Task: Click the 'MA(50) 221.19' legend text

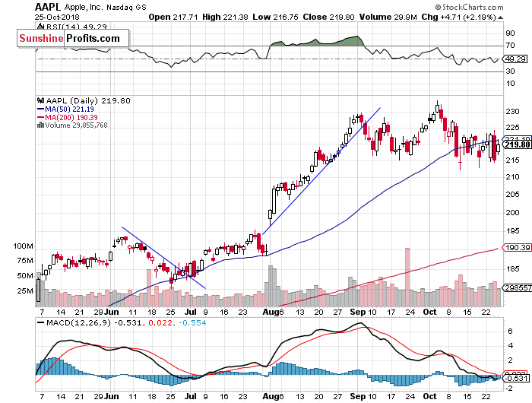Action: click(70, 109)
